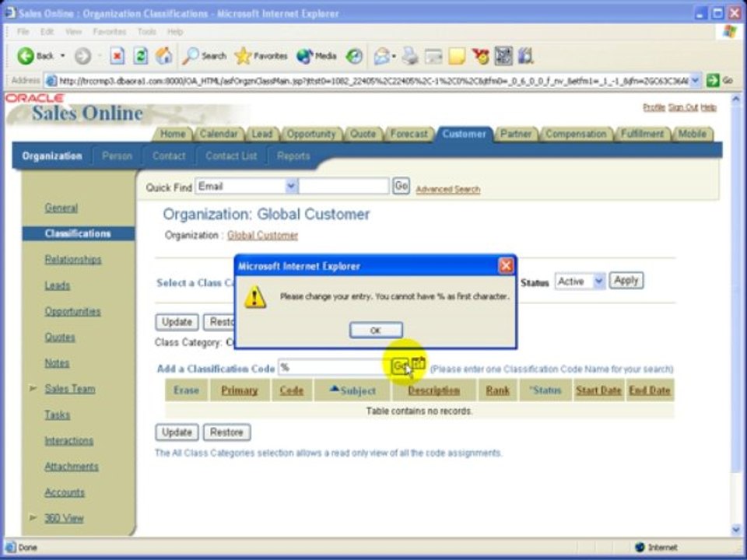Open the Attachments sidebar link

(72, 467)
